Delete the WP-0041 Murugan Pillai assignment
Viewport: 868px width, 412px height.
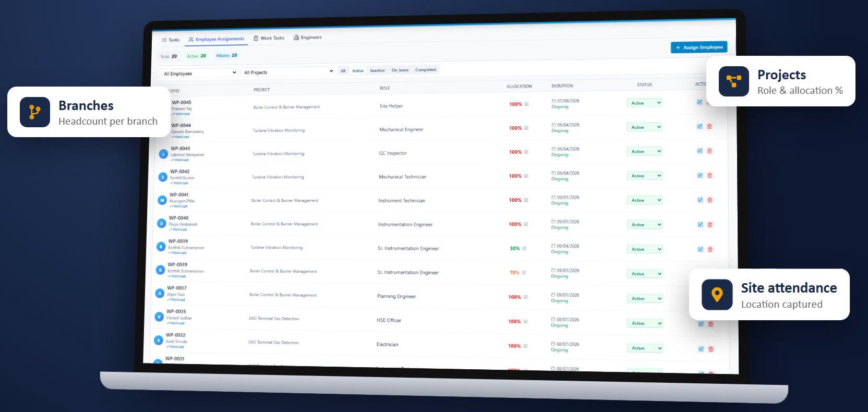click(x=710, y=200)
